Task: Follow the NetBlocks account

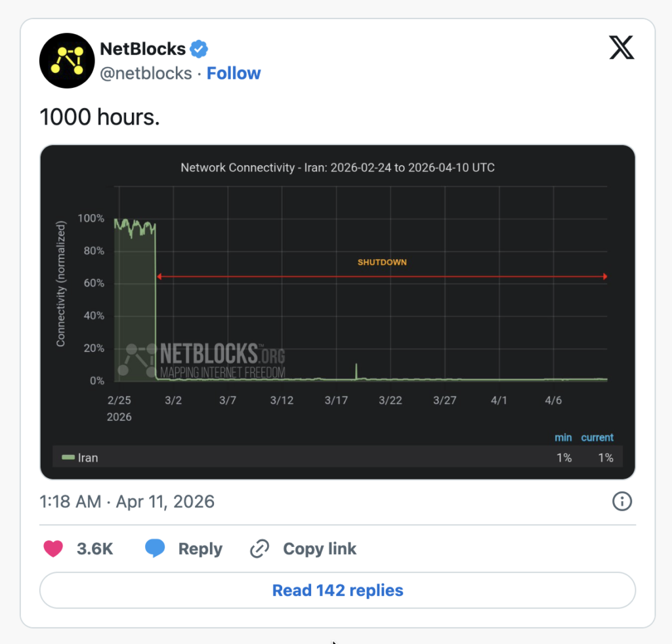Action: pyautogui.click(x=234, y=73)
